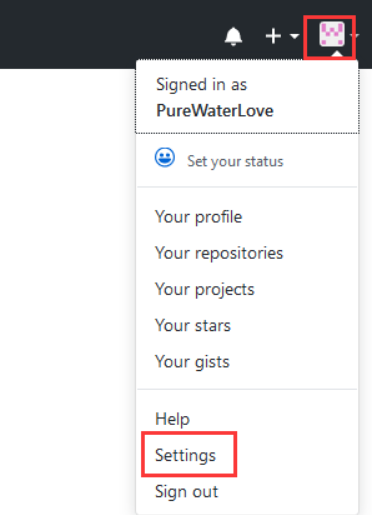Open Settings in the user dropdown
372x515 pixels.
coord(185,455)
